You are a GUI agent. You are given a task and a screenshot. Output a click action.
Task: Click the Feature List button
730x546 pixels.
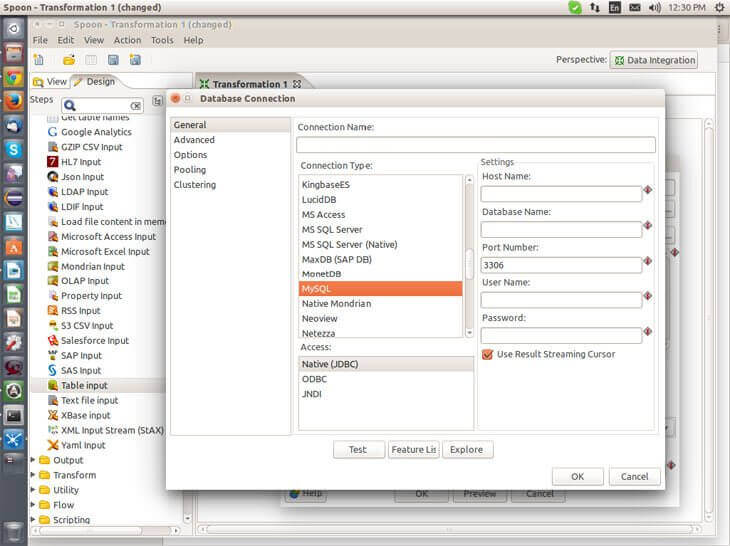pos(413,450)
